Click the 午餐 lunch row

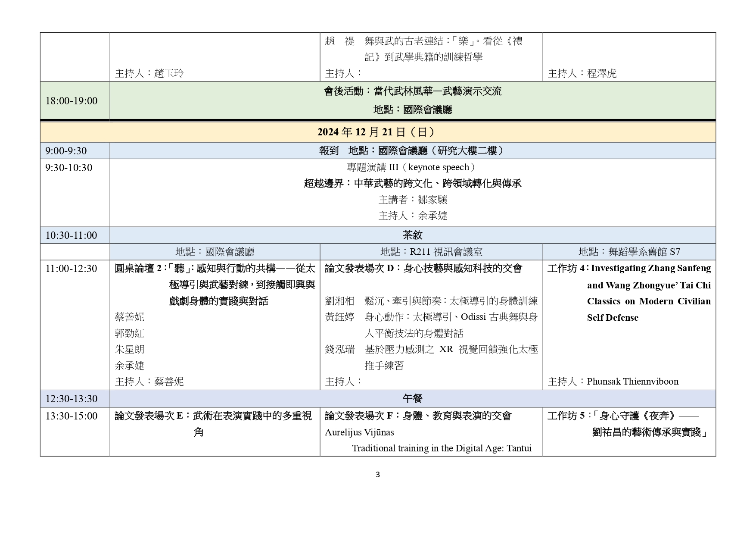pos(412,398)
